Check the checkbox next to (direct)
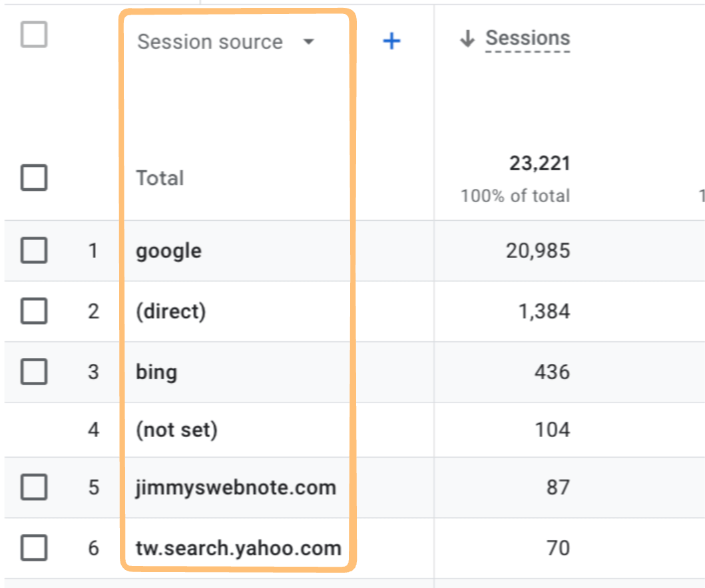 point(33,311)
